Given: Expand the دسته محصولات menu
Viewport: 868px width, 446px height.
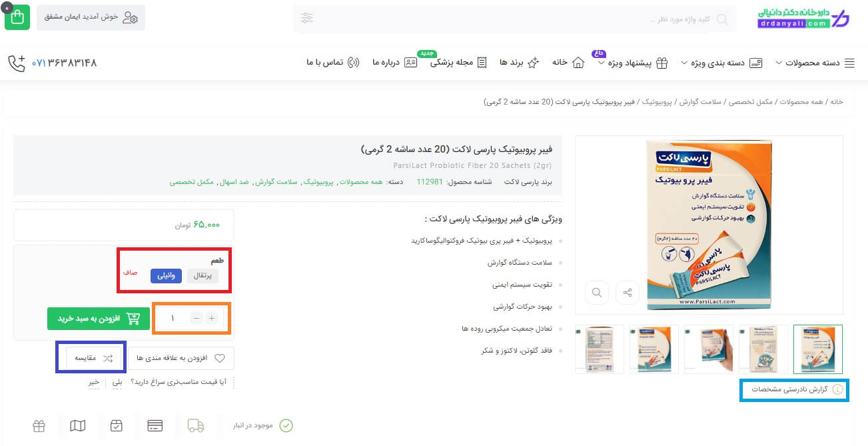Looking at the screenshot, I should click(815, 63).
